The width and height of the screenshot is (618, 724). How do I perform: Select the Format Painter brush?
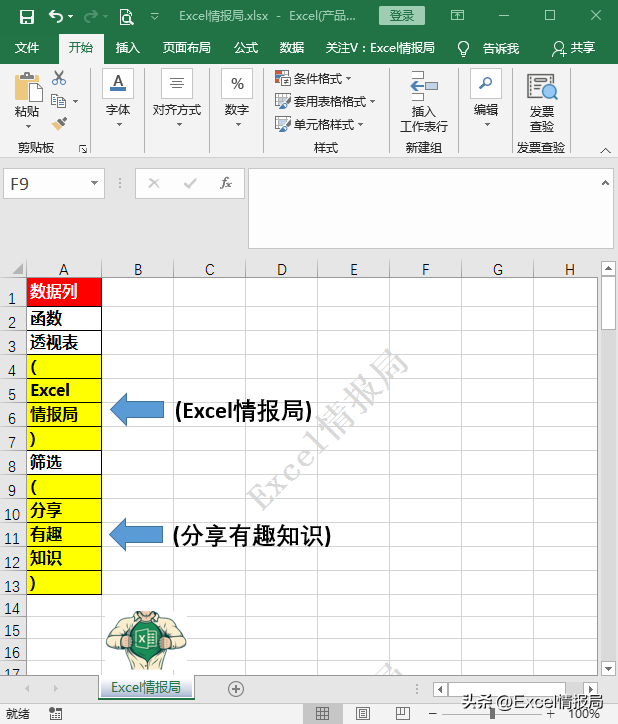click(59, 124)
